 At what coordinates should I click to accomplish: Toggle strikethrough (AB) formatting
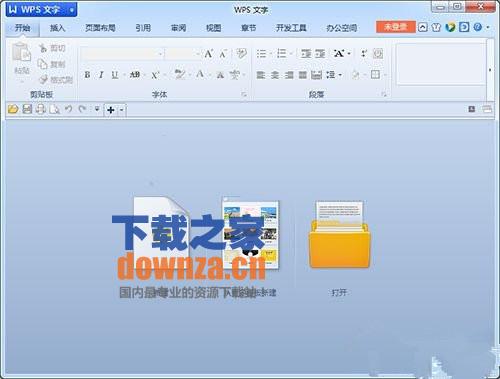(135, 75)
